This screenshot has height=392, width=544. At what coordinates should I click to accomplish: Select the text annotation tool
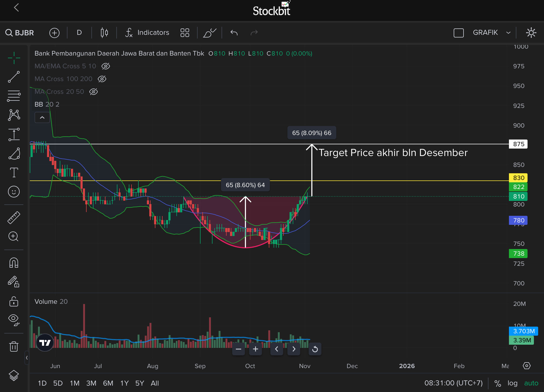[x=14, y=172]
